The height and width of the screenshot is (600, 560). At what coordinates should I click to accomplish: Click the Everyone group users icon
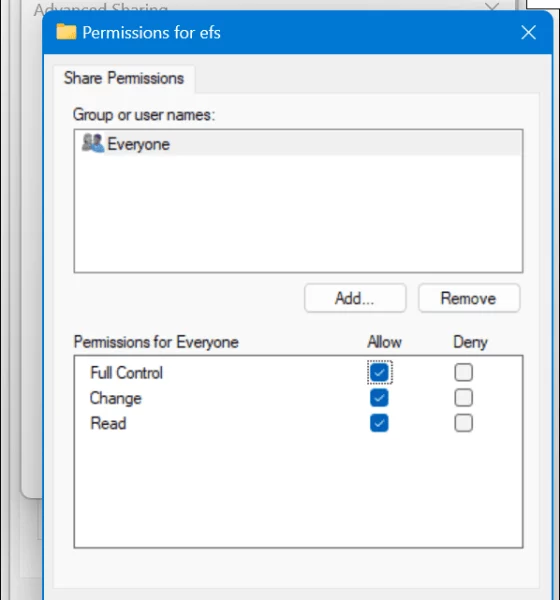(93, 143)
